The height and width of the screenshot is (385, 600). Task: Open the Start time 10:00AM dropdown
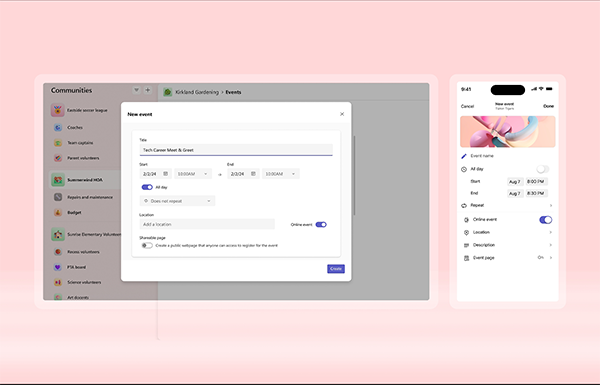point(193,174)
